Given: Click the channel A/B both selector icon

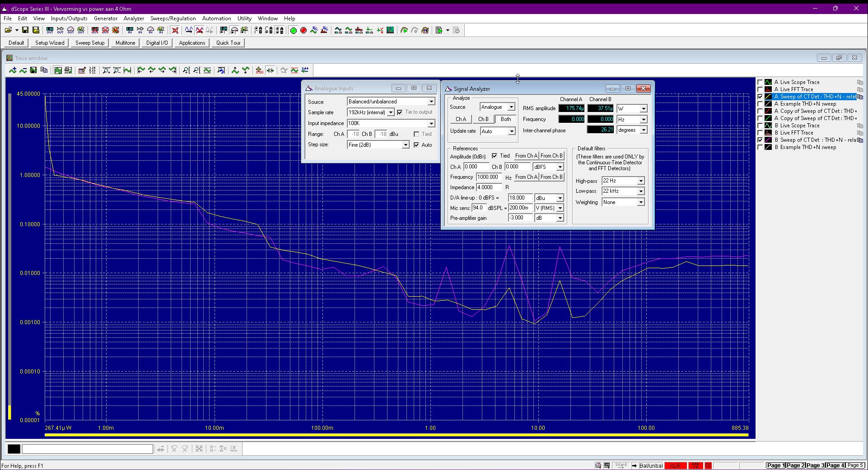Looking at the screenshot, I should click(x=279, y=30).
